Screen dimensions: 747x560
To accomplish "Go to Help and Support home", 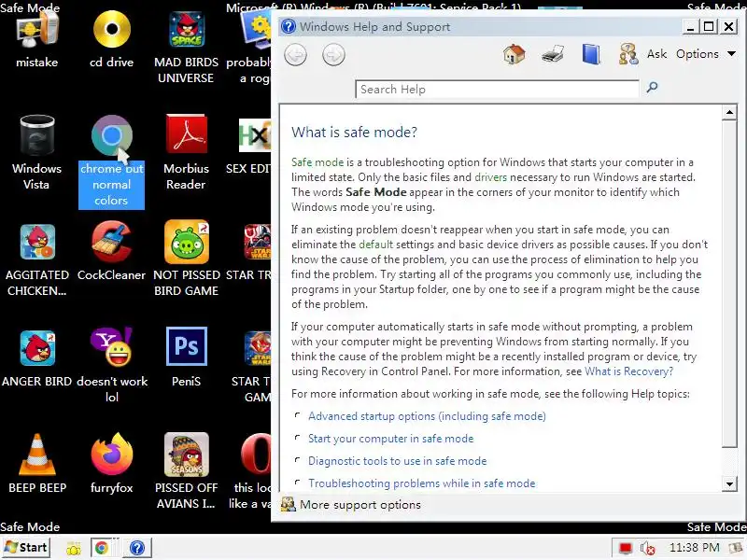I will [x=514, y=54].
